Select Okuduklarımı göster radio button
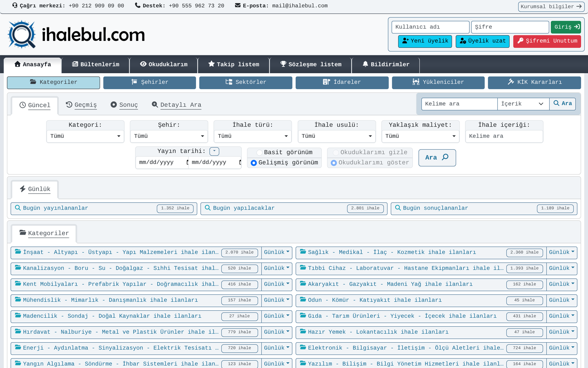588x368 pixels. tap(334, 163)
